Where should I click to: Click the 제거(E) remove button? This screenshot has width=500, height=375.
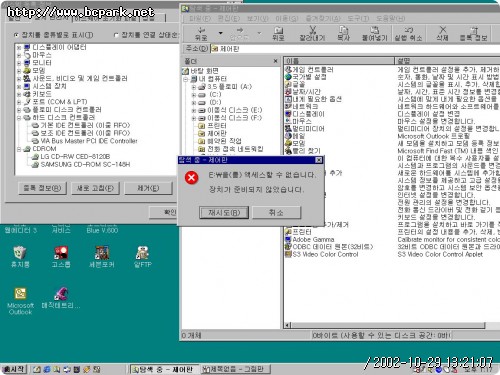tap(148, 188)
